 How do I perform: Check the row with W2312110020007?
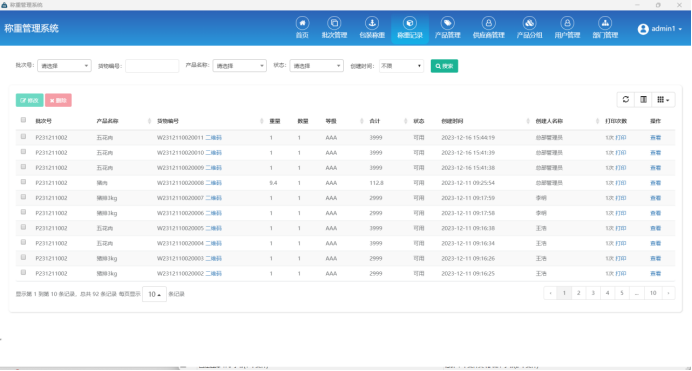pyautogui.click(x=23, y=197)
